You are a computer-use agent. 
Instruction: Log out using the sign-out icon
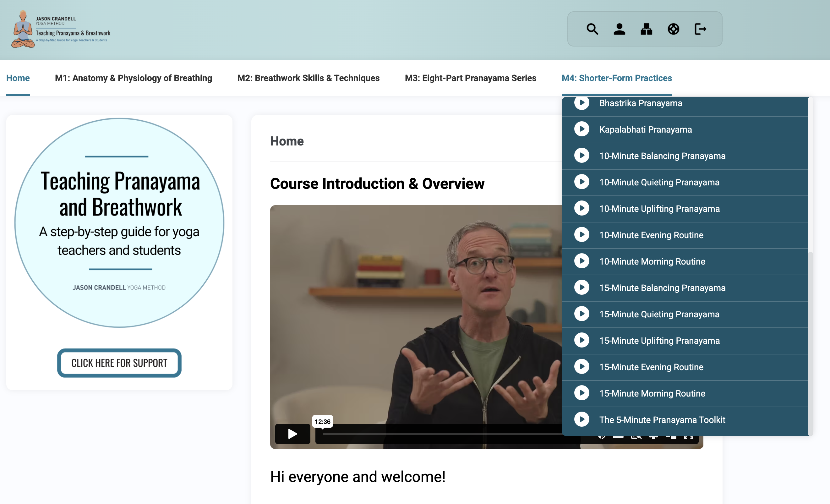(x=701, y=29)
